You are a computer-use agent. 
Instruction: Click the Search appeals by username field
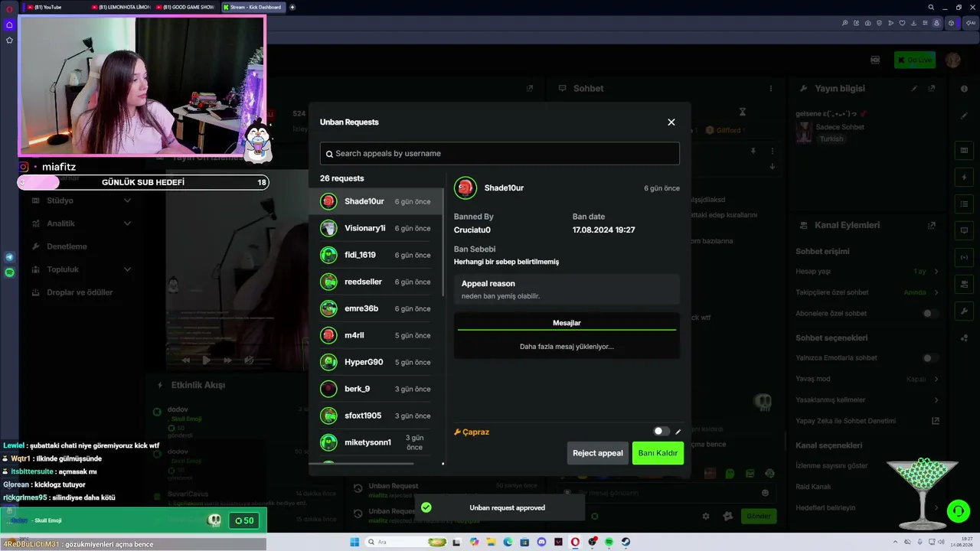tap(499, 153)
